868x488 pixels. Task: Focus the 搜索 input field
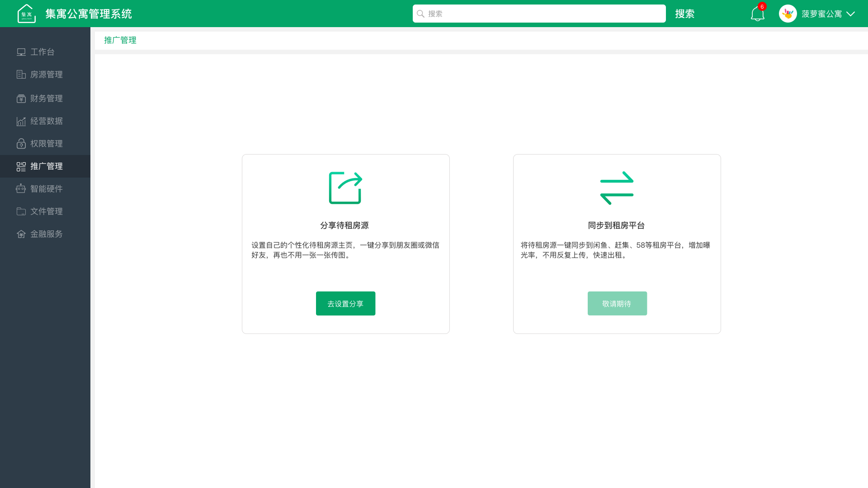tap(539, 14)
